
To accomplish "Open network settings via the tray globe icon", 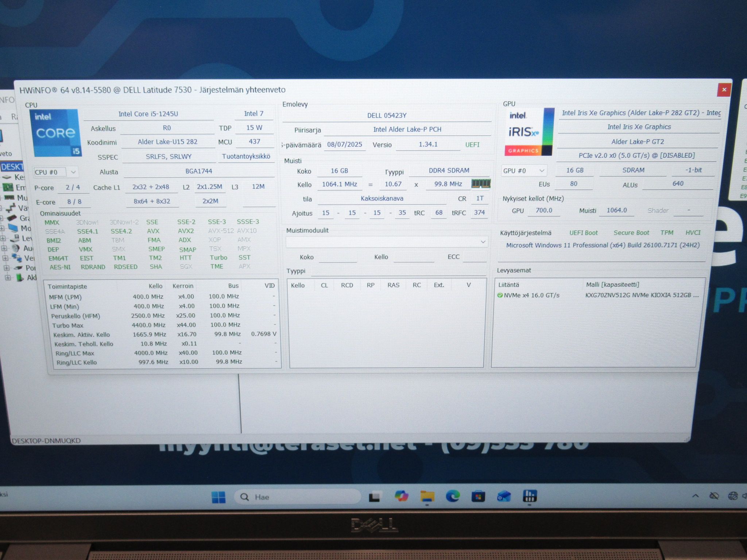I will point(733,496).
